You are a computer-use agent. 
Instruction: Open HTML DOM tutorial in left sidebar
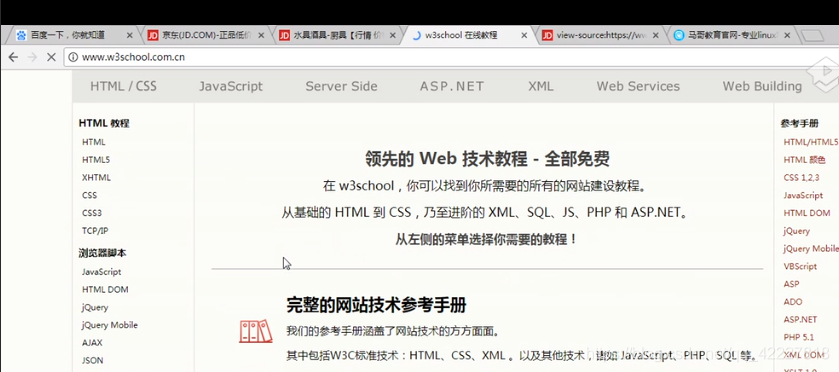pyautogui.click(x=105, y=289)
